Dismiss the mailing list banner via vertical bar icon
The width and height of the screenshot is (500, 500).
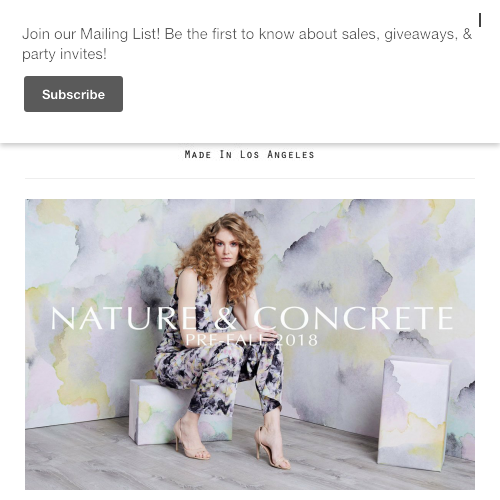click(480, 20)
